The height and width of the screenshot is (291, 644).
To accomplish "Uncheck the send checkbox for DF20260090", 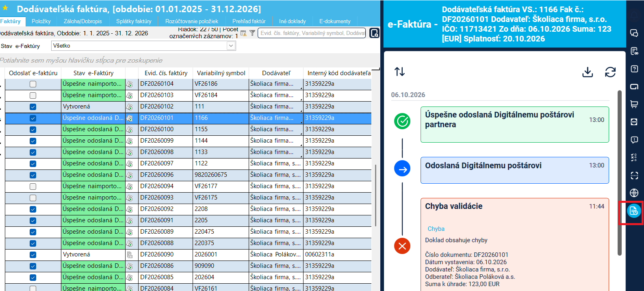I will 33,255.
